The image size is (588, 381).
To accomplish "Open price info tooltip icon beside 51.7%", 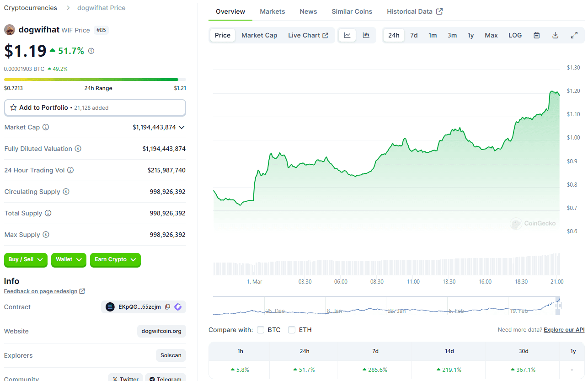I will (91, 51).
